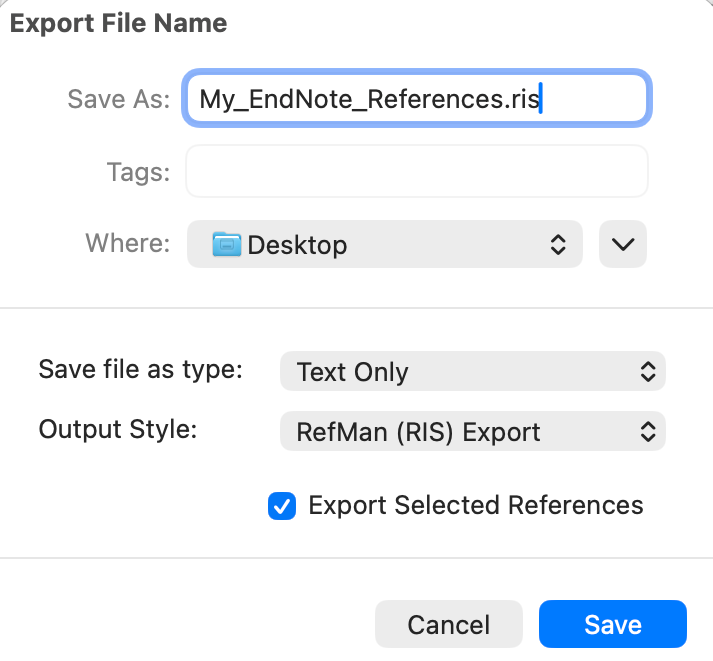
Task: Click the Output Style label
Action: coord(118,429)
